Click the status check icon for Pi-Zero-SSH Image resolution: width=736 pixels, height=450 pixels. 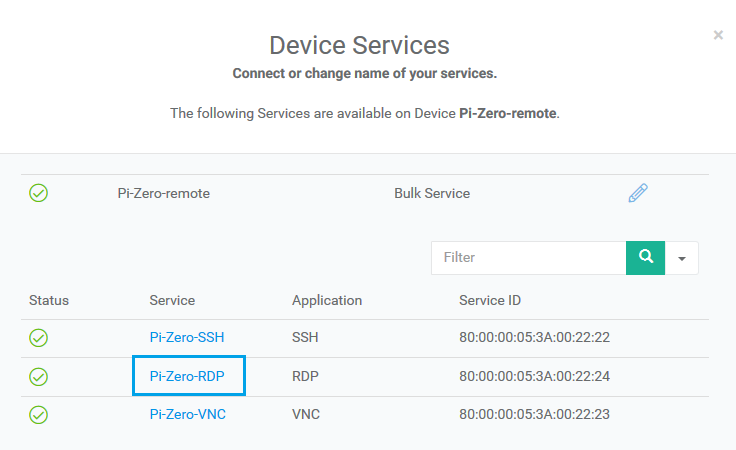(x=38, y=338)
